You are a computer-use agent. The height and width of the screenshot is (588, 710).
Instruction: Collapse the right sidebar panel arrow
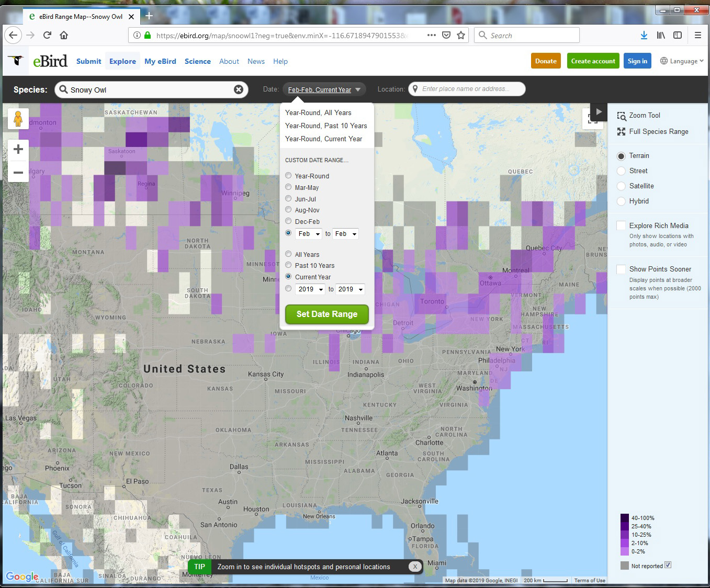pos(599,112)
